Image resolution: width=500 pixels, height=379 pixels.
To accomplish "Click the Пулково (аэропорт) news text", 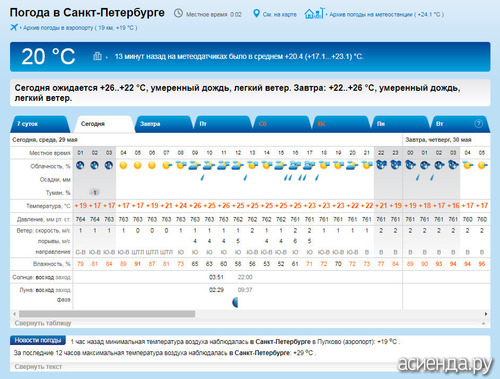I will (x=346, y=342).
